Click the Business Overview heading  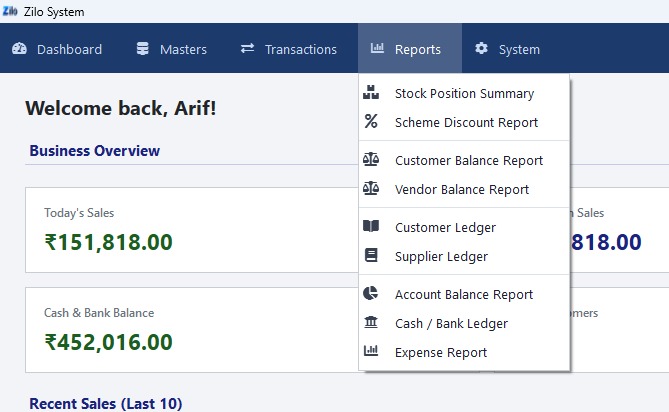point(94,151)
